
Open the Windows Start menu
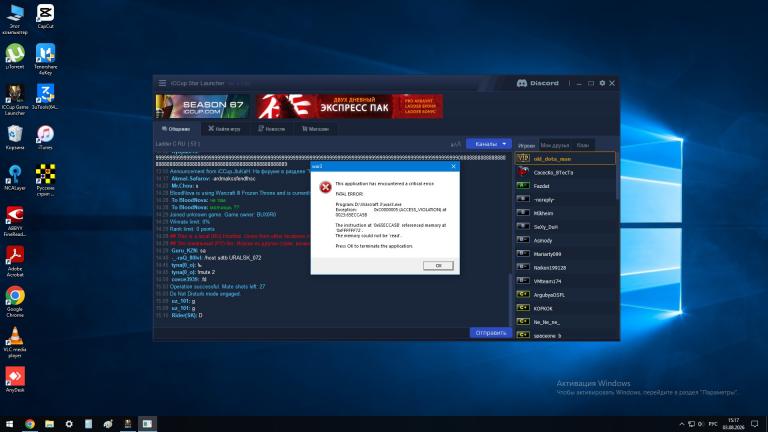9,424
